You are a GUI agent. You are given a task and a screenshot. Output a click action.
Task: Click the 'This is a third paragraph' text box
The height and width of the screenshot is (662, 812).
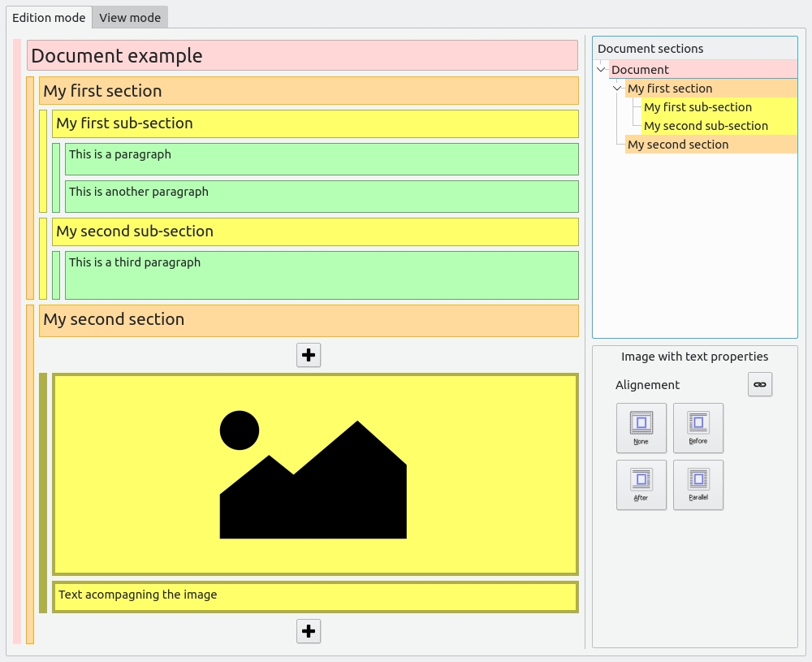pyautogui.click(x=322, y=275)
